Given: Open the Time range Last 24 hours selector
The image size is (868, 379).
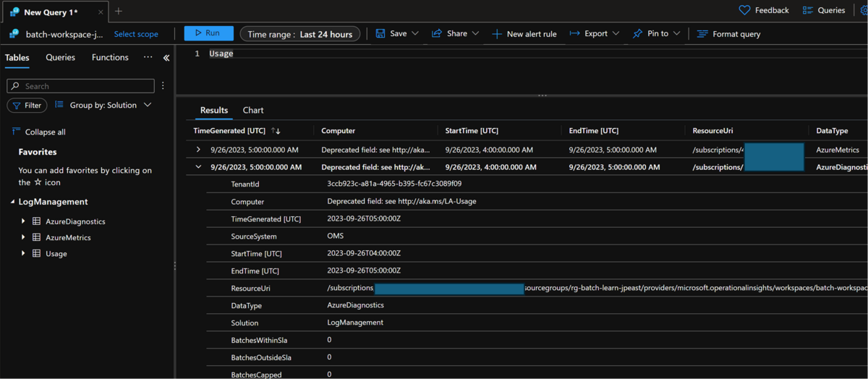Looking at the screenshot, I should pyautogui.click(x=300, y=34).
